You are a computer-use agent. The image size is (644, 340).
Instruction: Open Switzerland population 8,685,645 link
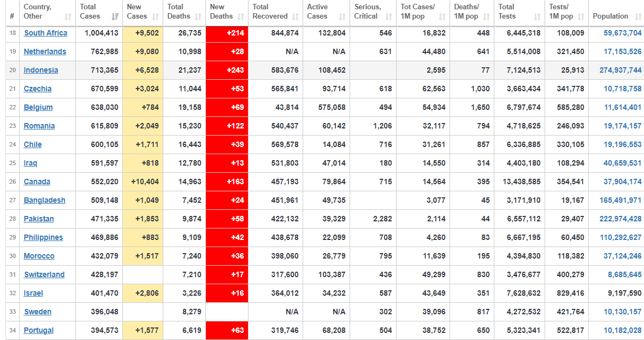click(x=625, y=274)
